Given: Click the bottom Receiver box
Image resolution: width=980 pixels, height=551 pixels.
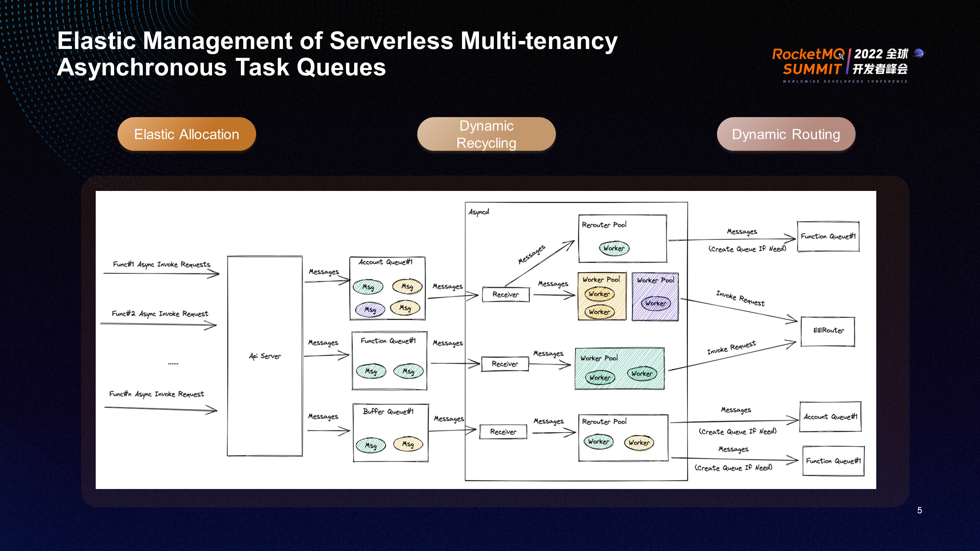Looking at the screenshot, I should (x=503, y=432).
